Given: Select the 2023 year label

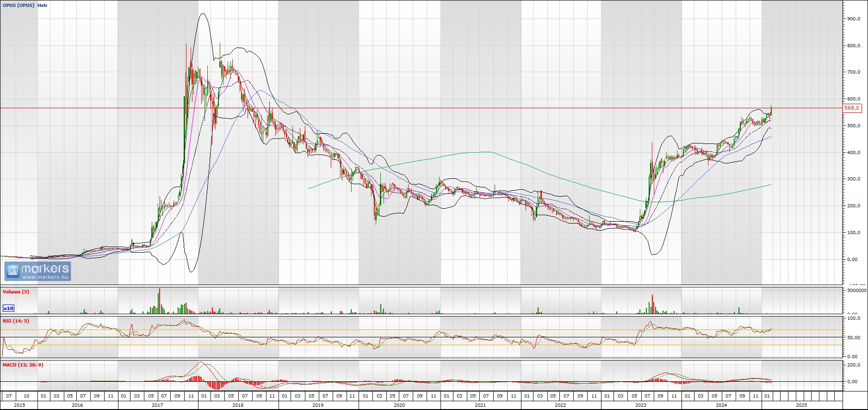Looking at the screenshot, I should point(641,405).
